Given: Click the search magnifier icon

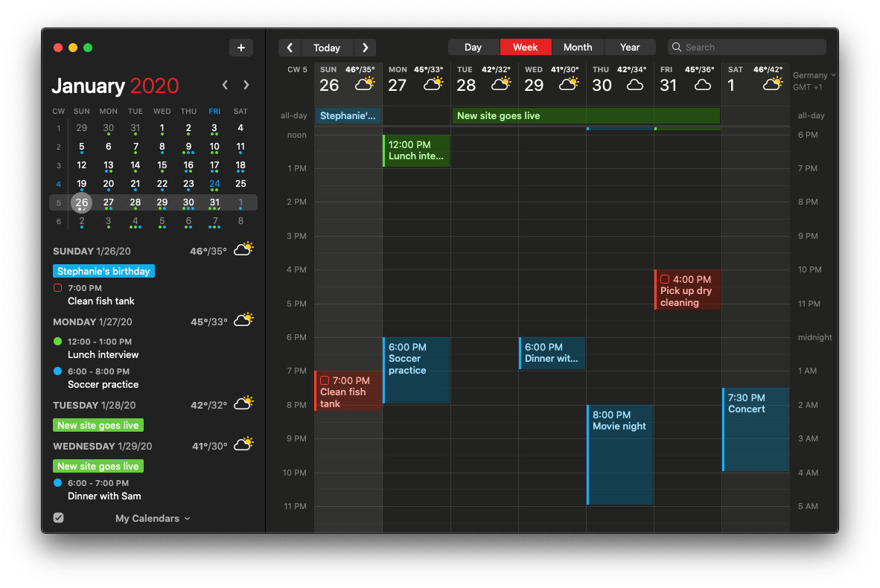Looking at the screenshot, I should (677, 47).
